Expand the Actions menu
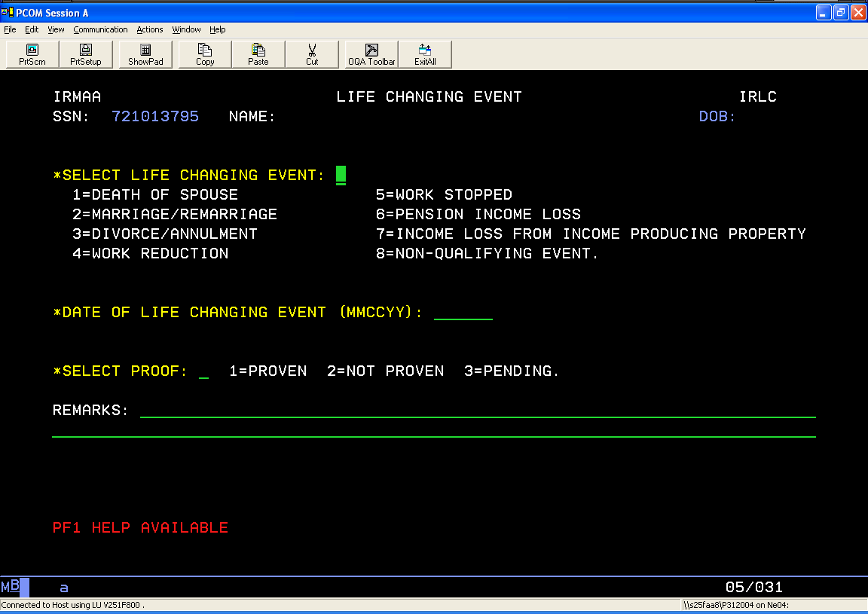This screenshot has height=614, width=868. [x=149, y=29]
